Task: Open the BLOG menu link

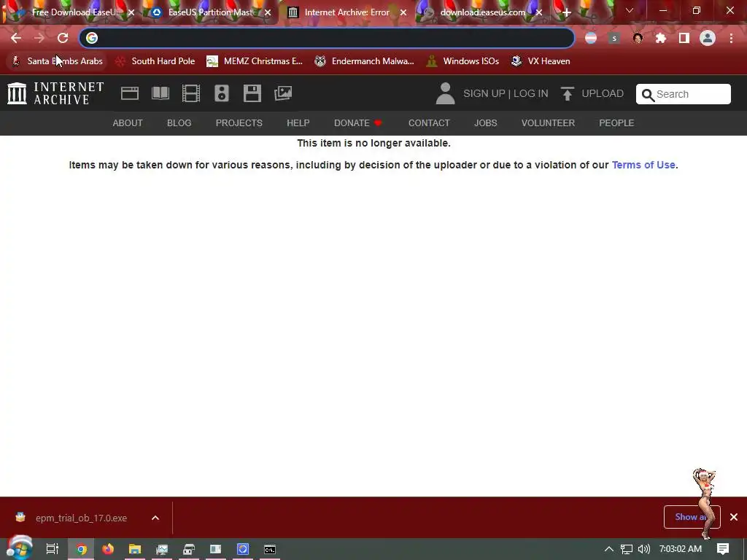Action: (x=179, y=122)
